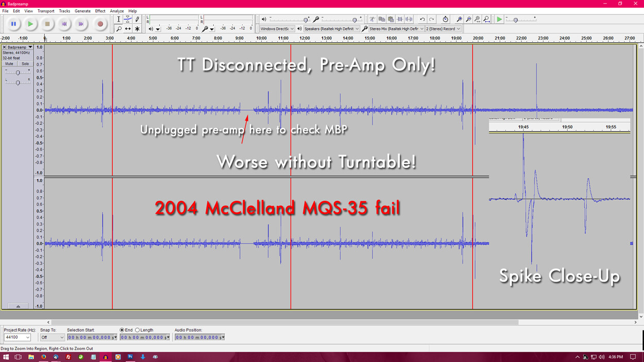Open the Project Rate 44100 dropdown
Image resolution: width=644 pixels, height=362 pixels.
point(17,337)
